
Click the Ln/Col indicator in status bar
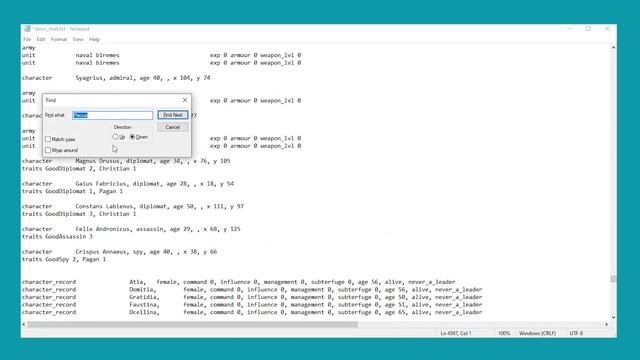click(456, 333)
